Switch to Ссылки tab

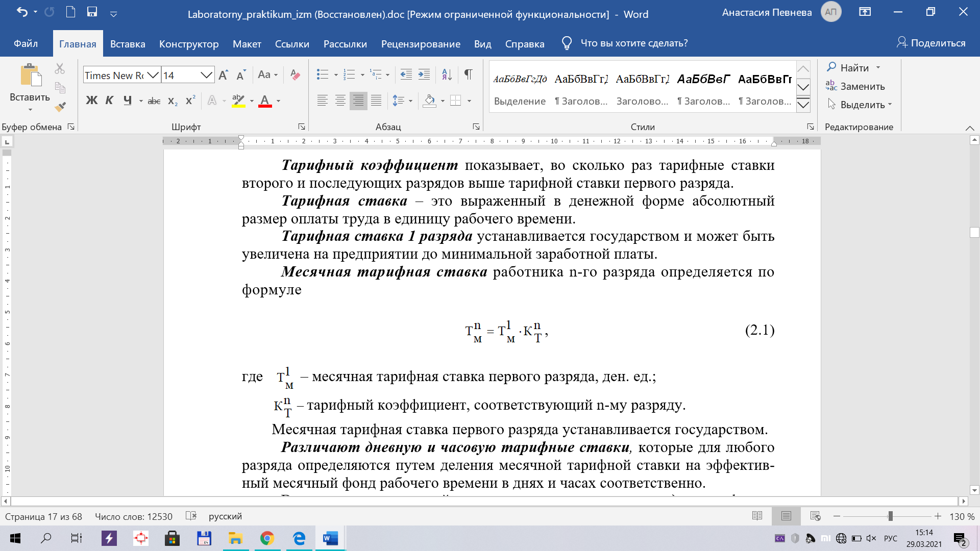[x=292, y=44]
